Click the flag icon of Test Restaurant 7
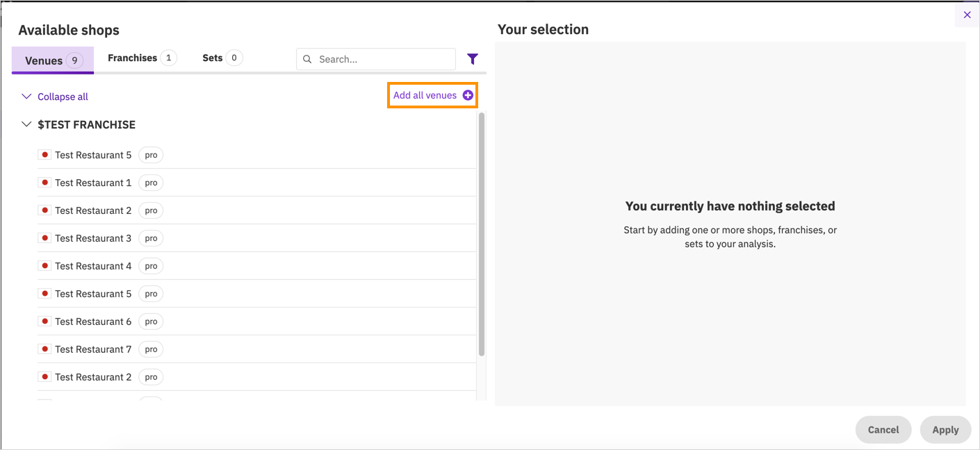The image size is (980, 450). 44,349
